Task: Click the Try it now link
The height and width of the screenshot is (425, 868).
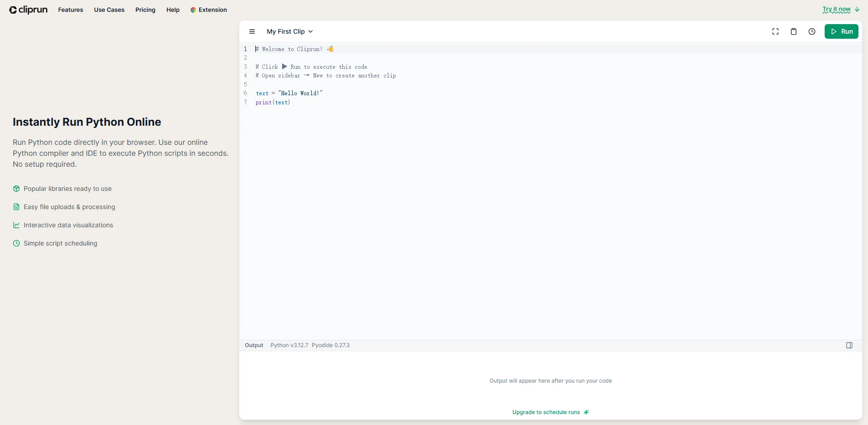Action: [837, 9]
